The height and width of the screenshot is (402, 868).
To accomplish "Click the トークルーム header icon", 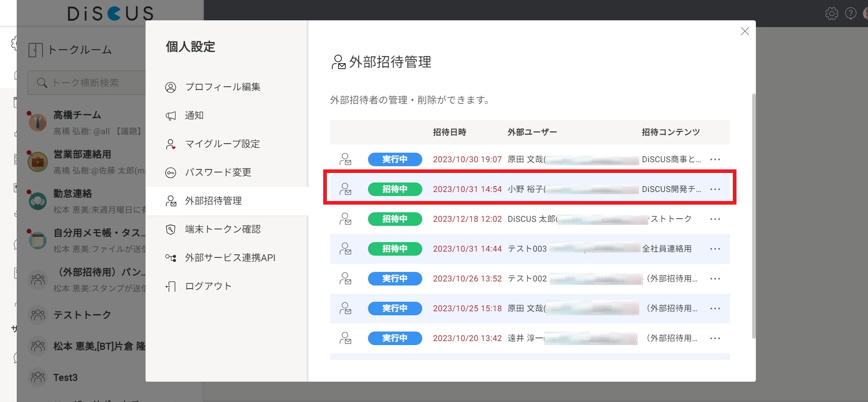I will click(x=35, y=50).
